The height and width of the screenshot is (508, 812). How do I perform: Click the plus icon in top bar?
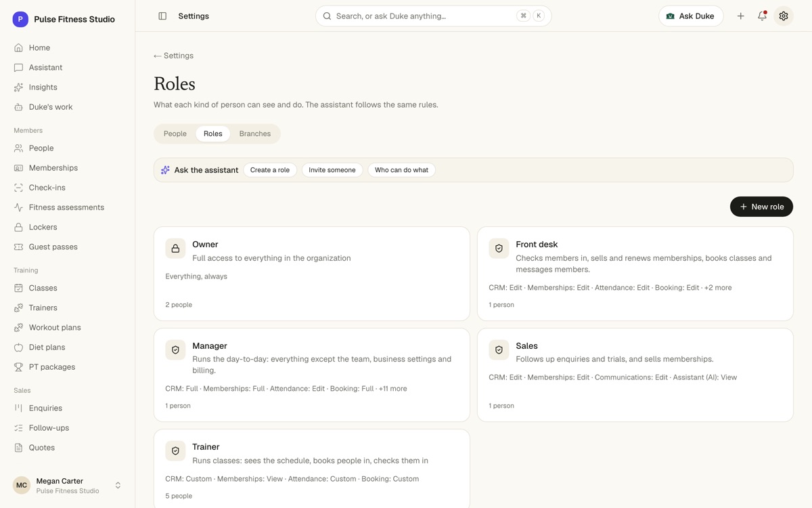point(741,16)
